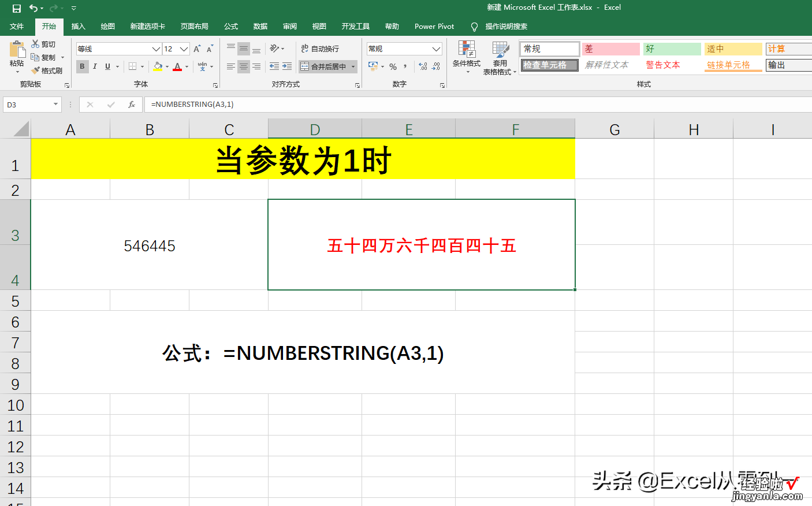Image resolution: width=812 pixels, height=506 pixels.
Task: Toggle left horizontal text alignment
Action: click(231, 66)
